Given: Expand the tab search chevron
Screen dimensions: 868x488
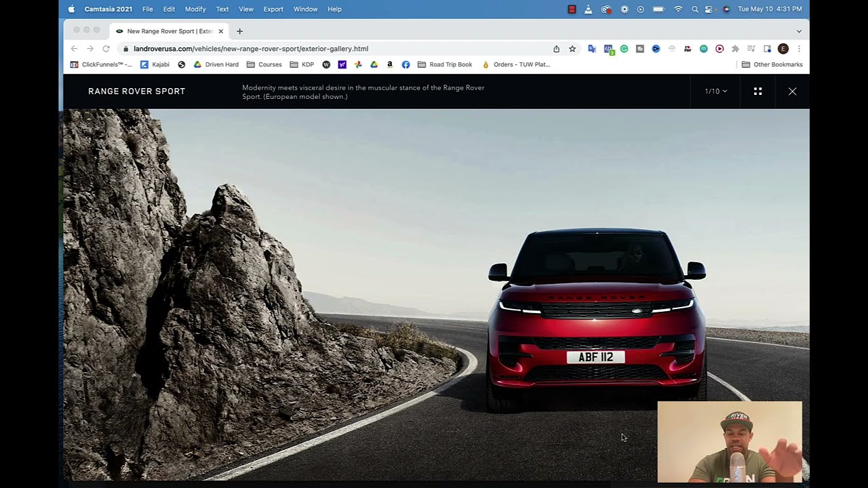Looking at the screenshot, I should [x=799, y=31].
